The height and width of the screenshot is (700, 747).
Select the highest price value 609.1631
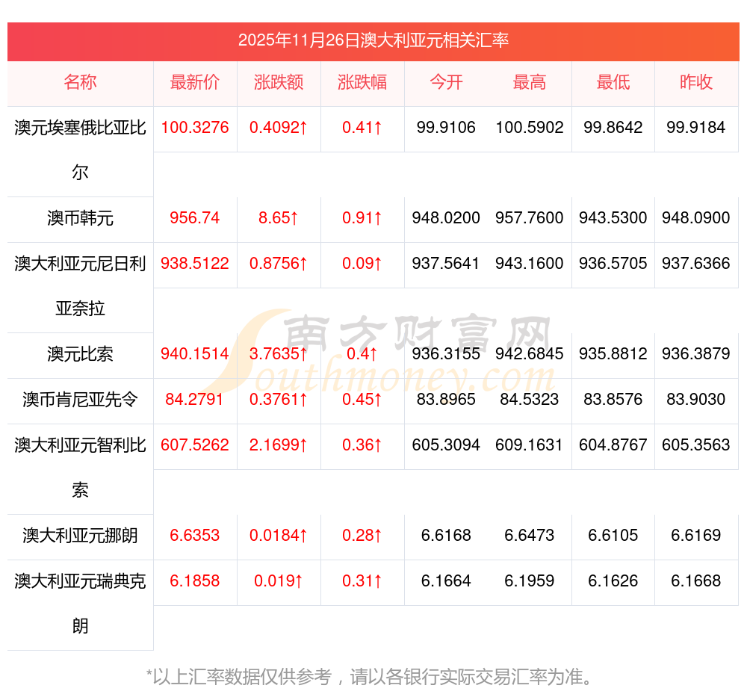(x=530, y=445)
